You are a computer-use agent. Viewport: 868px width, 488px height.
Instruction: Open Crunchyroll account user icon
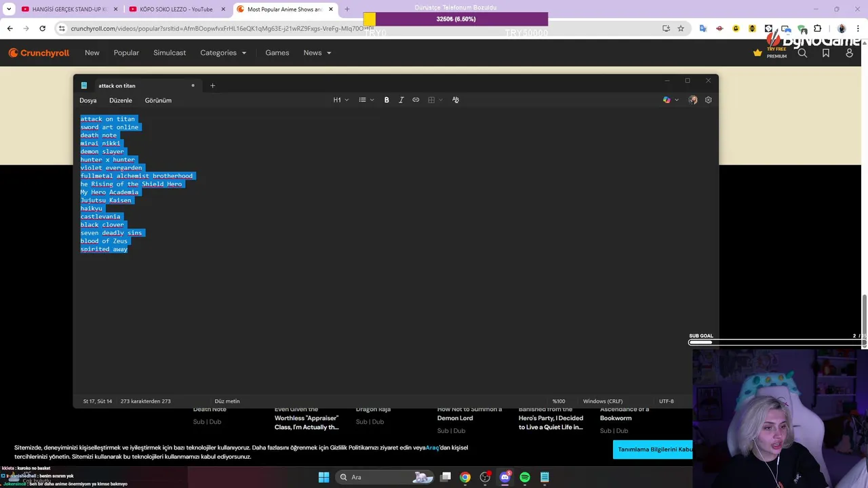pyautogui.click(x=849, y=53)
